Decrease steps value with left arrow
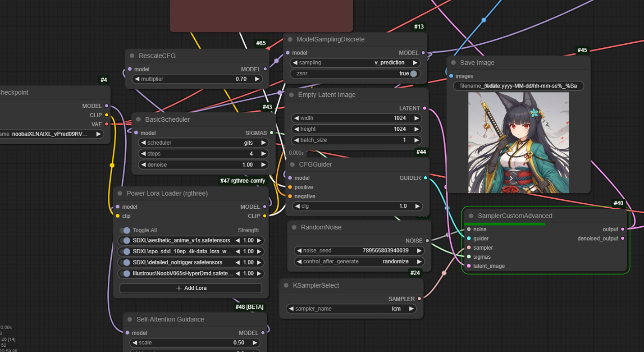 (x=144, y=154)
